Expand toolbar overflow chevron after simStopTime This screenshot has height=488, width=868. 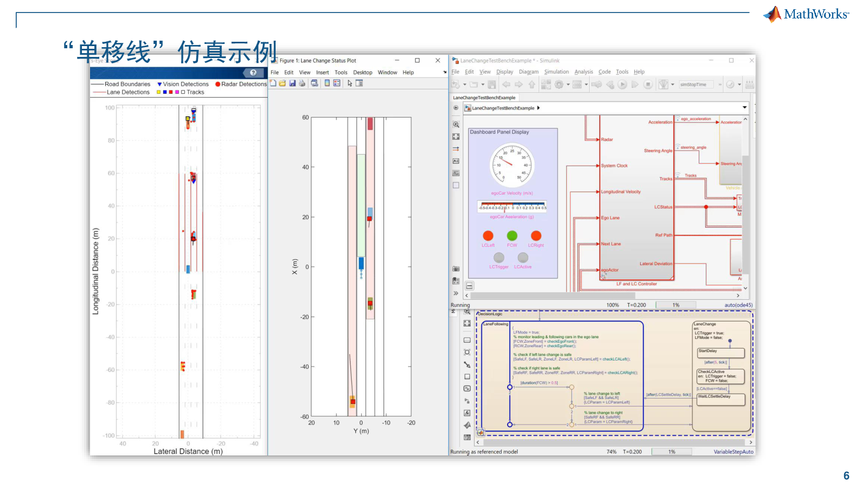pyautogui.click(x=720, y=85)
